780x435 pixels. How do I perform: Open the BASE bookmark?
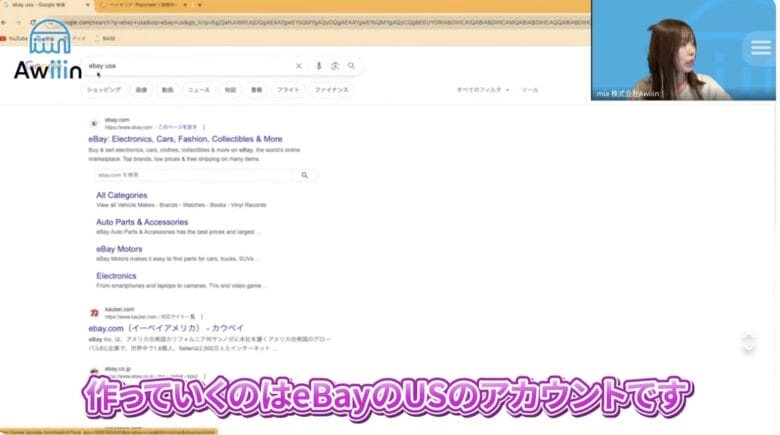pyautogui.click(x=105, y=38)
